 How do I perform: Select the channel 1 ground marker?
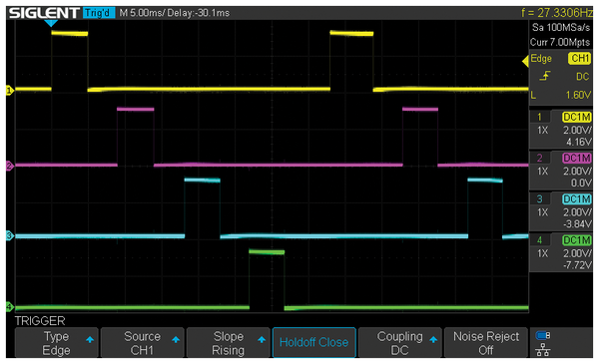coord(10,91)
